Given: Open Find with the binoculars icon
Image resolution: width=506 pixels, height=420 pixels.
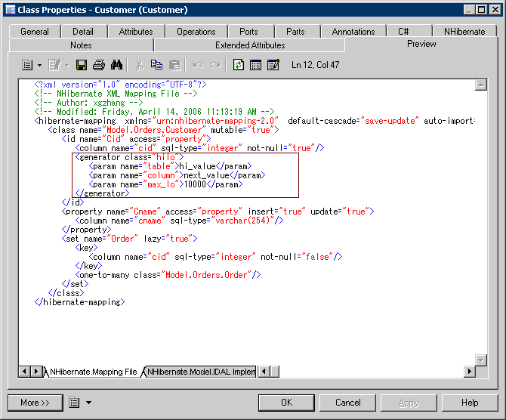Looking at the screenshot, I should pyautogui.click(x=116, y=65).
